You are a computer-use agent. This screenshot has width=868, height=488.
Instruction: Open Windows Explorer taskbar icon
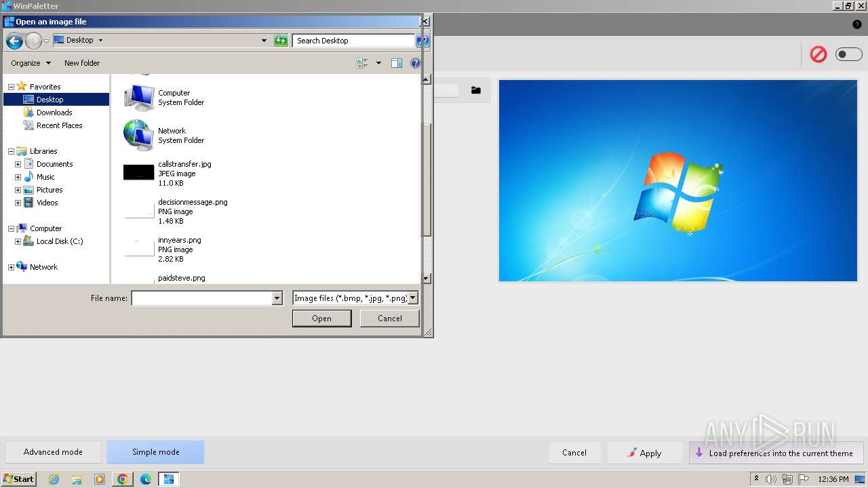pos(77,479)
